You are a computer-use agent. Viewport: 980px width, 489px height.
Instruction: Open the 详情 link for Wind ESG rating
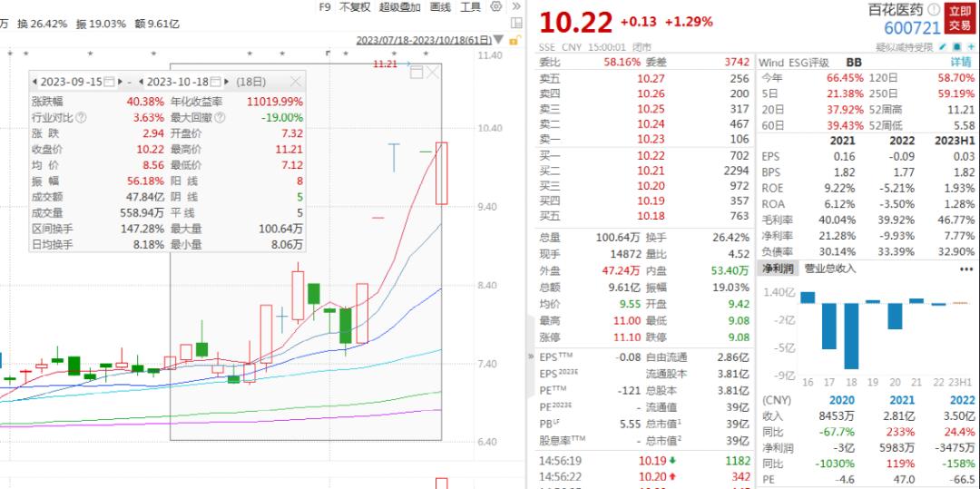point(961,63)
